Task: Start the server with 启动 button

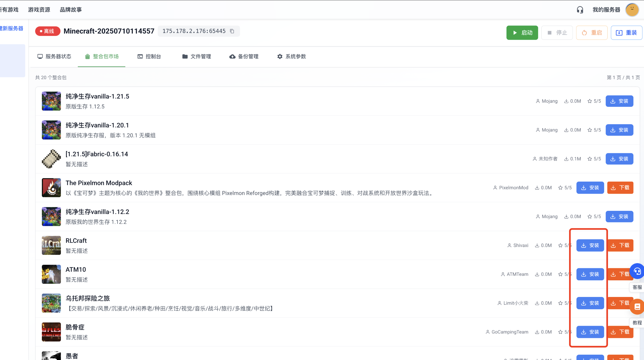Action: click(522, 33)
